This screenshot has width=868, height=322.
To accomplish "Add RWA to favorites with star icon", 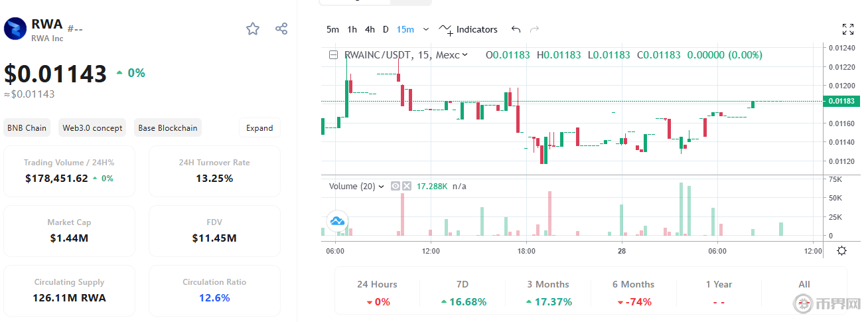I will 253,29.
